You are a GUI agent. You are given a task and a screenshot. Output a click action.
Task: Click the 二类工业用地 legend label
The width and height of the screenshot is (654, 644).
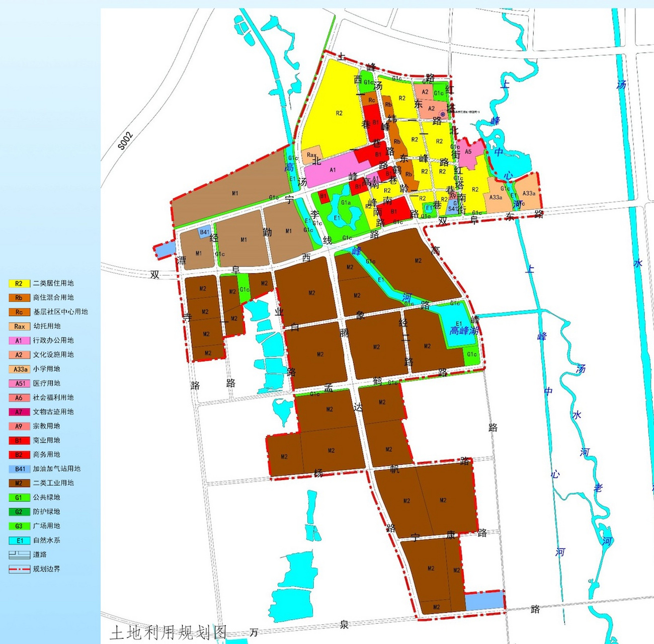[x=53, y=483]
